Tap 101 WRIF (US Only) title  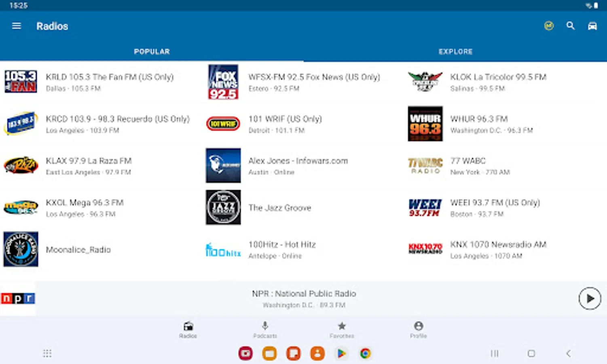(285, 119)
